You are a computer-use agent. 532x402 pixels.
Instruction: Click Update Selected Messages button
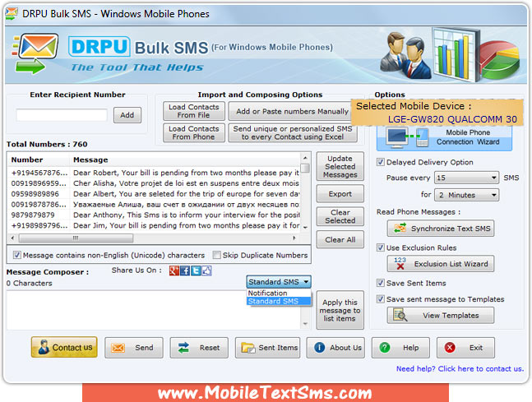(x=340, y=166)
